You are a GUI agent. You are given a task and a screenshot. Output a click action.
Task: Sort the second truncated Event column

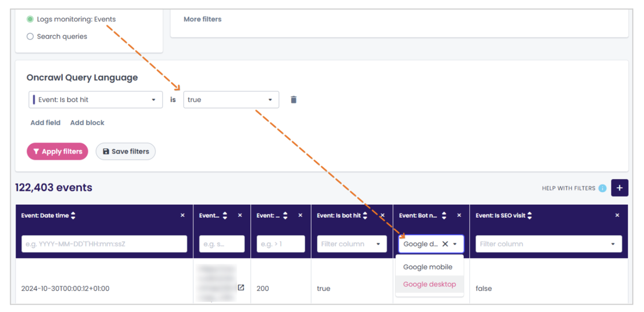(x=225, y=215)
